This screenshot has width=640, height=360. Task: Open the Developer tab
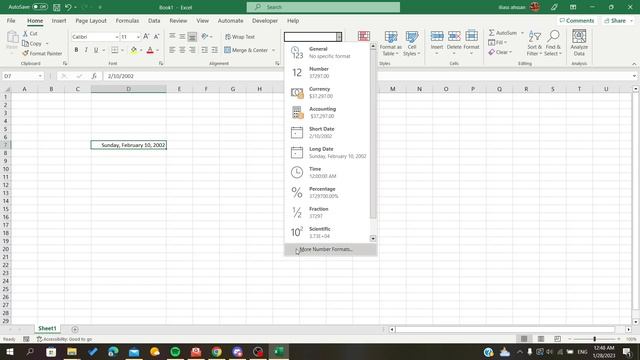(x=264, y=20)
